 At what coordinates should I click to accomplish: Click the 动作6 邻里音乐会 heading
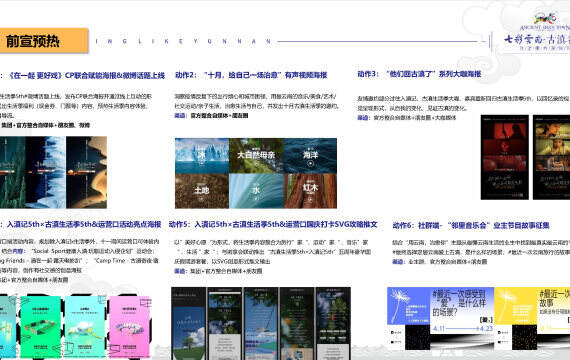(x=471, y=225)
